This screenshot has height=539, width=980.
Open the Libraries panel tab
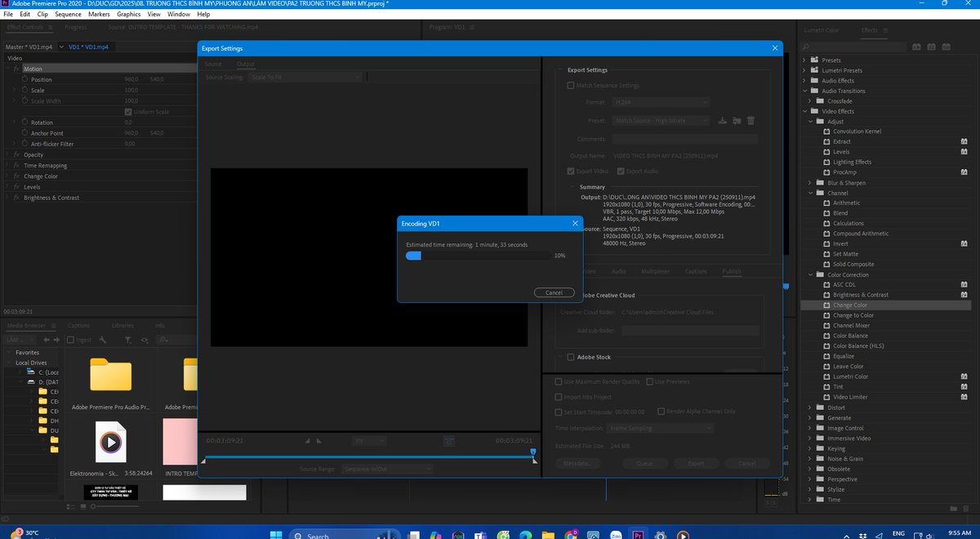coord(122,325)
